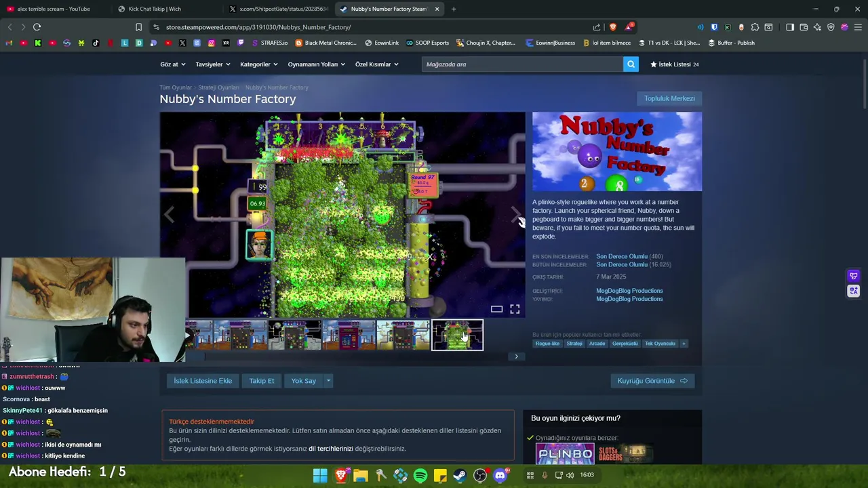
Task: Expand the Kategoriler dropdown menu
Action: point(259,64)
